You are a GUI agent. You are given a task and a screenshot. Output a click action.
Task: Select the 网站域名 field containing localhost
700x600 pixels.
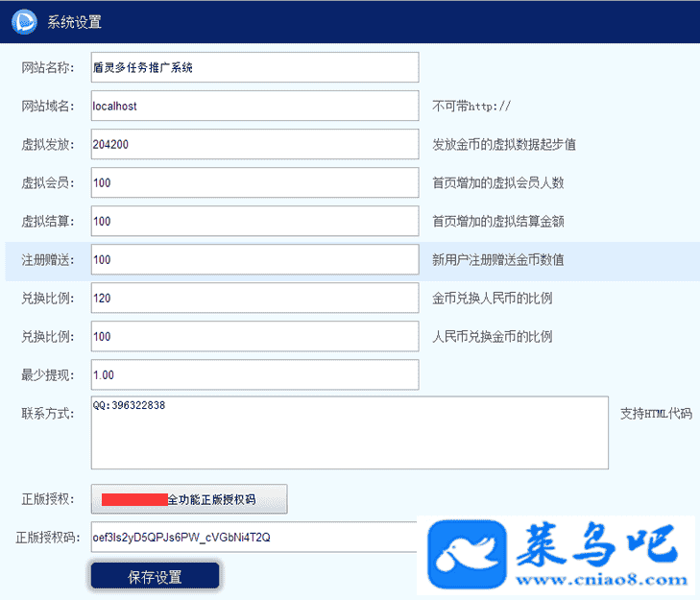254,106
